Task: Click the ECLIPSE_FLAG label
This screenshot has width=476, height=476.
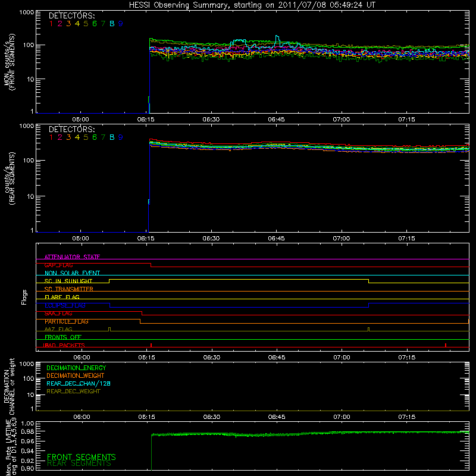Action: coord(65,305)
